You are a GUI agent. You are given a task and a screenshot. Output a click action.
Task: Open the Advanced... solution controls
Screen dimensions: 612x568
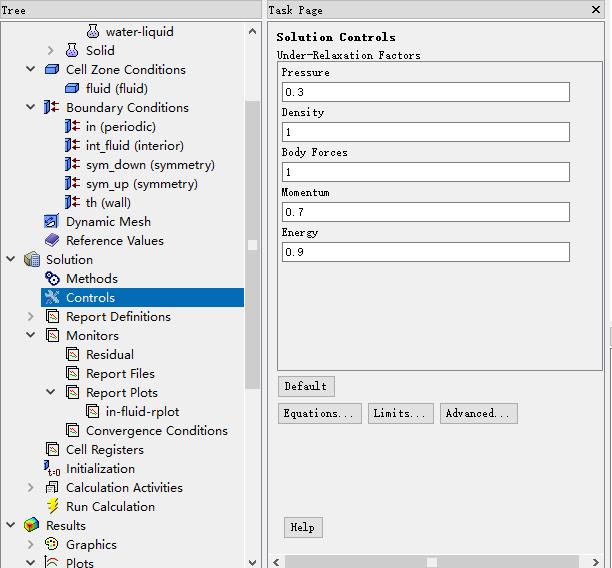coord(479,413)
